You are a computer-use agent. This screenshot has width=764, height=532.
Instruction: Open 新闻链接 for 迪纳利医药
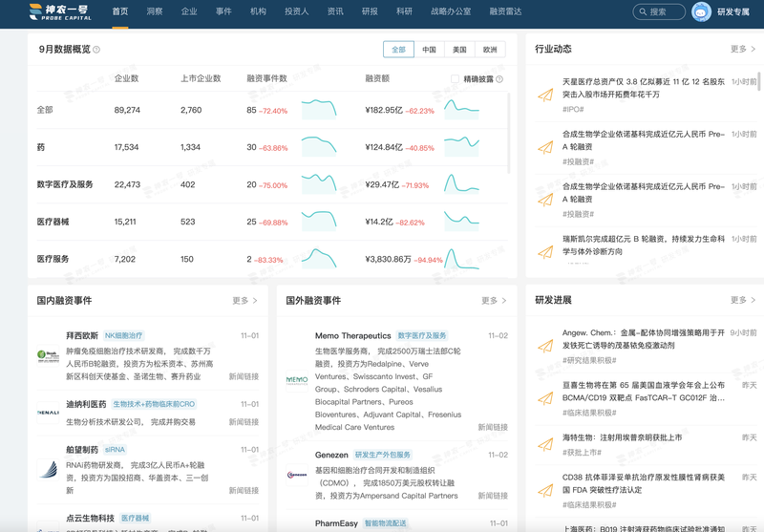pyautogui.click(x=244, y=422)
